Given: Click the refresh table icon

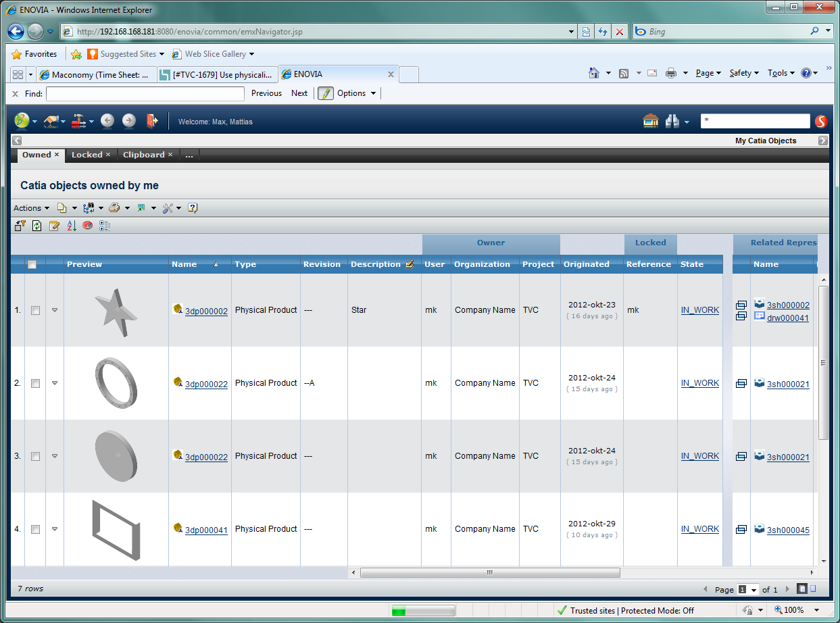Looking at the screenshot, I should click(37, 226).
